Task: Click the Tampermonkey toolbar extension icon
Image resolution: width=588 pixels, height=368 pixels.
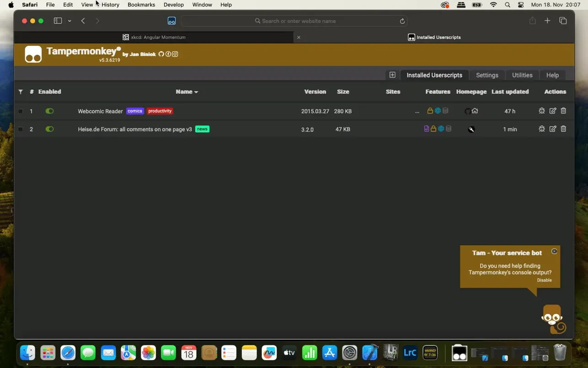Action: pyautogui.click(x=171, y=21)
